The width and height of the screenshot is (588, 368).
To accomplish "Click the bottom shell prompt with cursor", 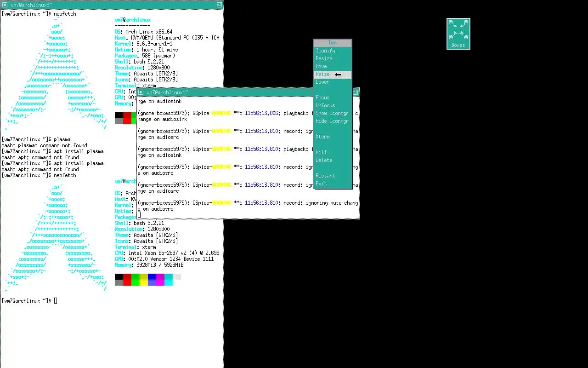I will [29, 301].
